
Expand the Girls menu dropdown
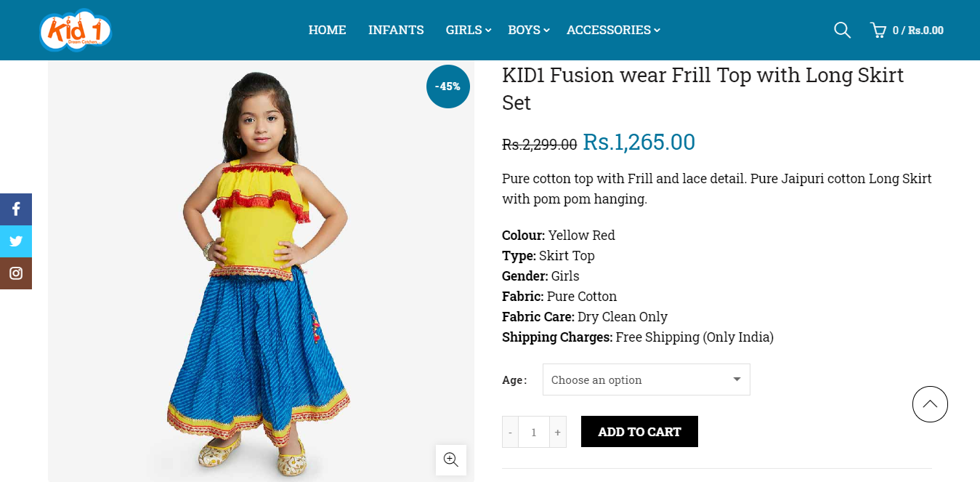tap(469, 30)
